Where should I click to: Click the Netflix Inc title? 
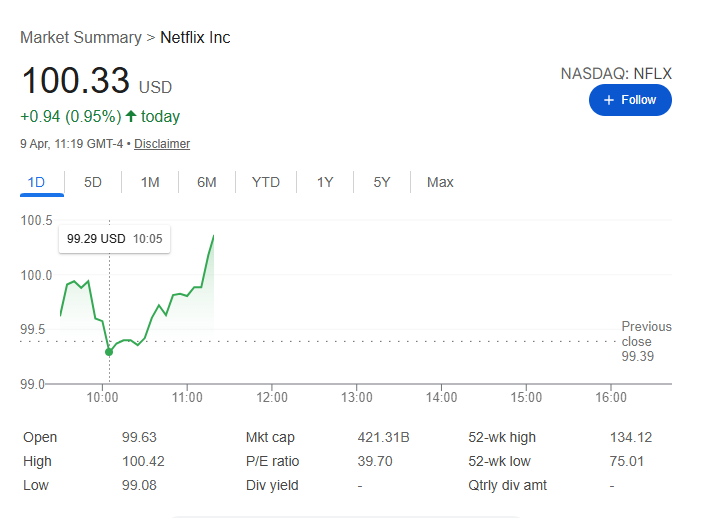click(195, 37)
